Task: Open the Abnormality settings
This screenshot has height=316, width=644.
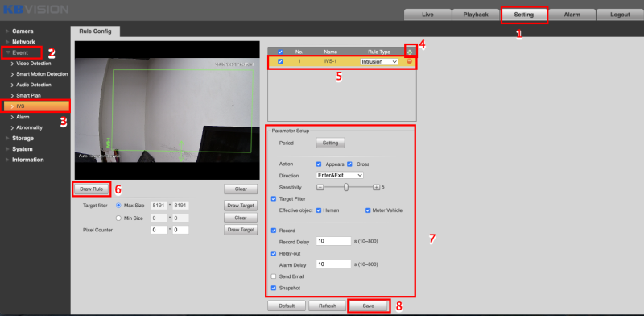Action: 29,127
